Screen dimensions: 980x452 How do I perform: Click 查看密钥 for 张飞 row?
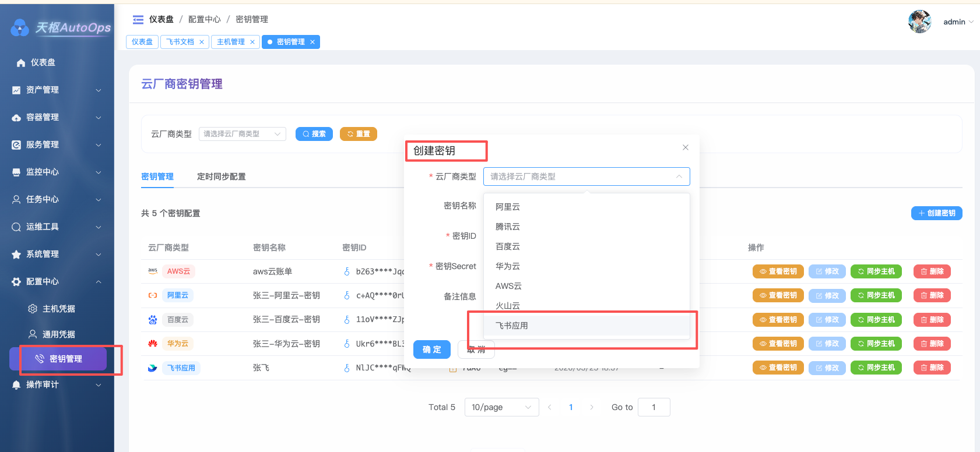(778, 368)
